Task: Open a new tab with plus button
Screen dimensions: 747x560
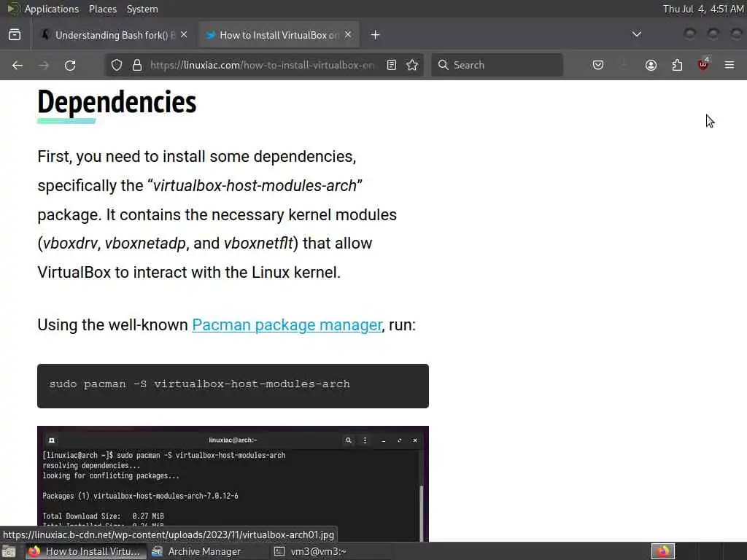Action: click(376, 35)
